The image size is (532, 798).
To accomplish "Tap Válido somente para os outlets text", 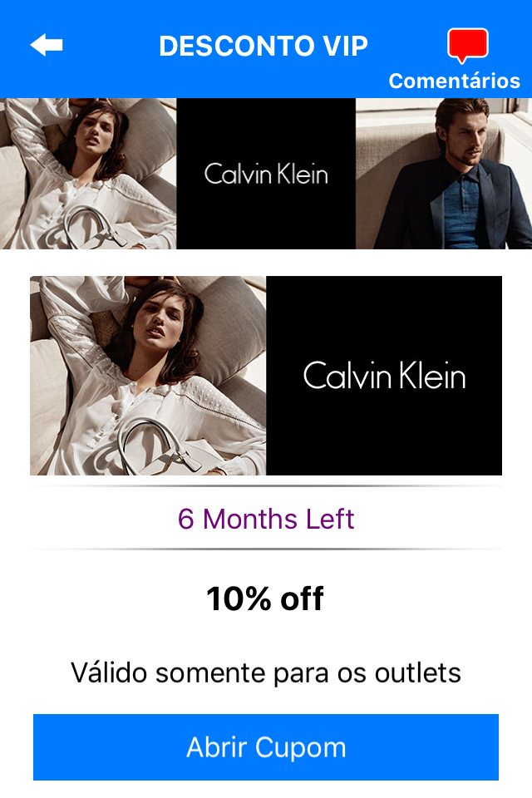I will [x=266, y=672].
